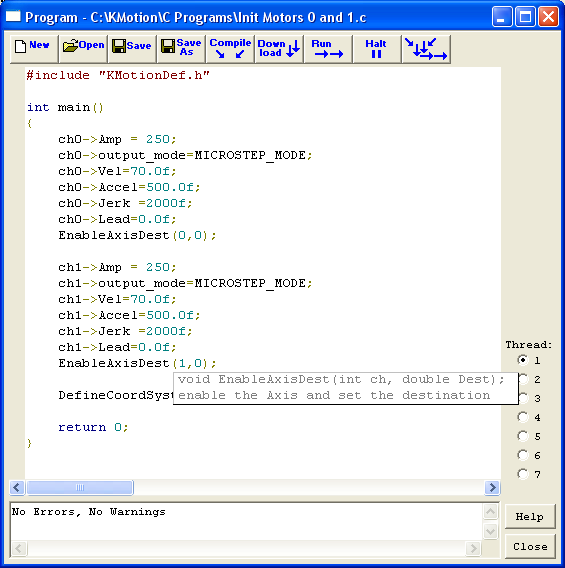Click the program window's title bar icon
Viewport: 565px width, 568px height.
coord(13,16)
